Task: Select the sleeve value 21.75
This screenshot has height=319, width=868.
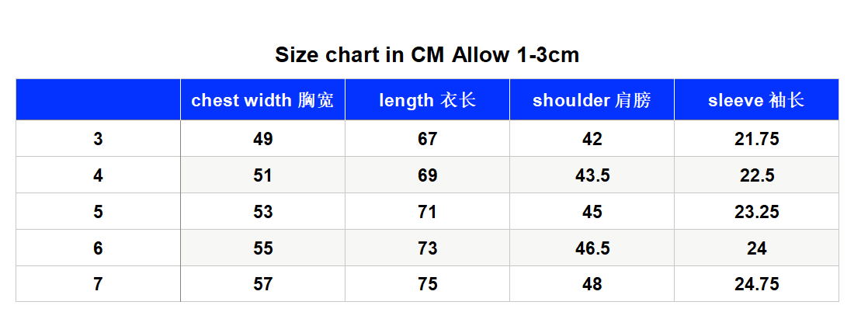Action: click(757, 138)
